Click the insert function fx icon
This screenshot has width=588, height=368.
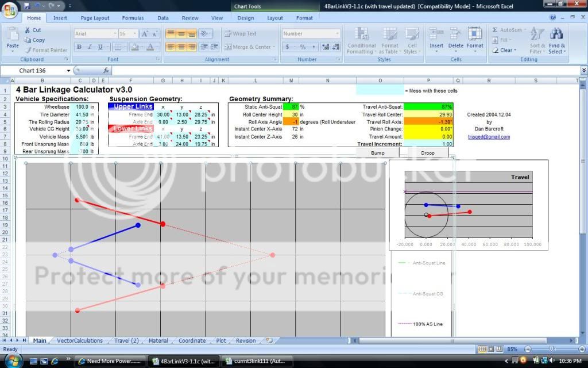point(106,71)
